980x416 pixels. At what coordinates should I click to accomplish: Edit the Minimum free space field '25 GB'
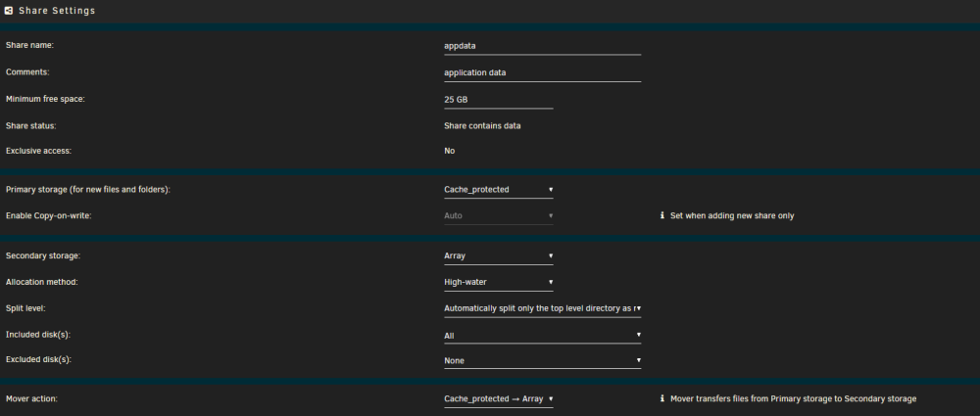point(499,99)
